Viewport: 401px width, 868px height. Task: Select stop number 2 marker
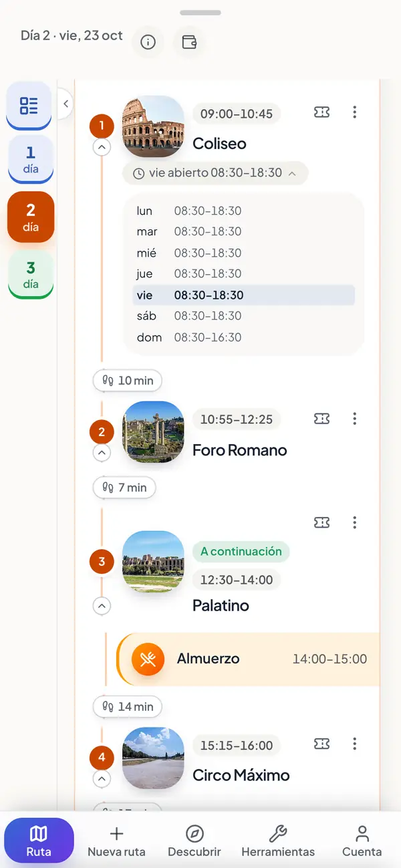(102, 432)
